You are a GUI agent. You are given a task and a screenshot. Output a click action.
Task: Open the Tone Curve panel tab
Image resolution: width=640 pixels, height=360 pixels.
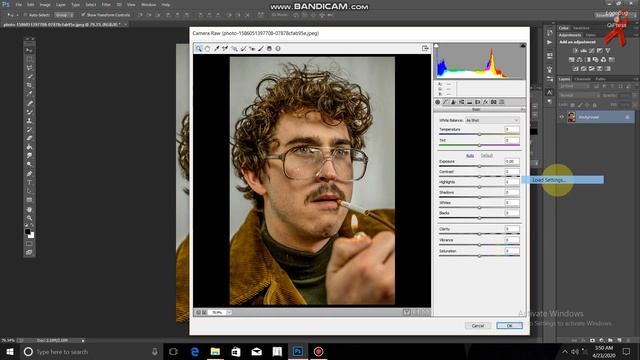[445, 102]
